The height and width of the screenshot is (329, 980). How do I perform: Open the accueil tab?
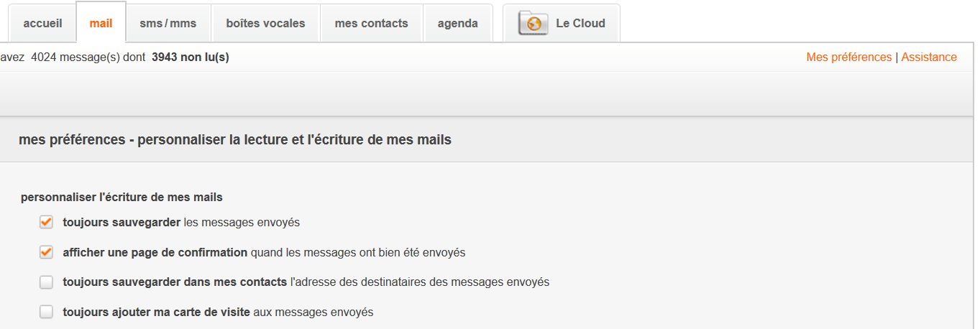[42, 23]
